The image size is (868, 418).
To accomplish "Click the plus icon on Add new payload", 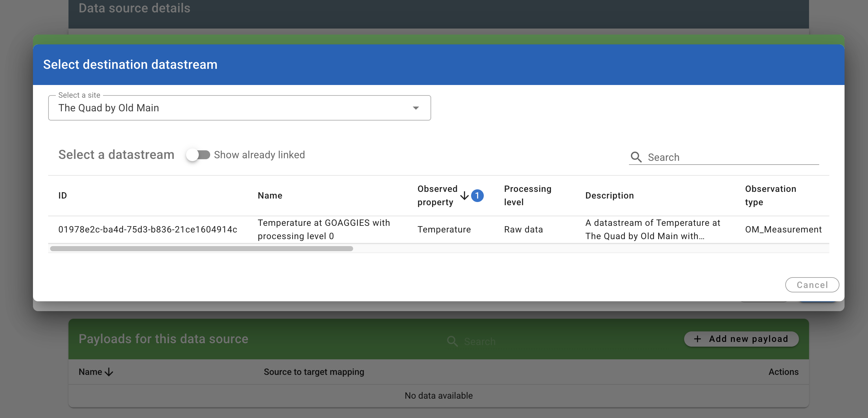I will click(x=697, y=339).
